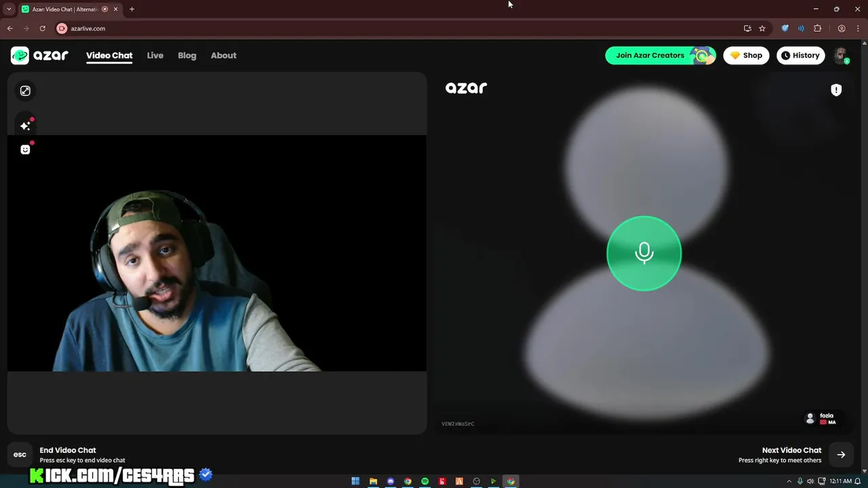The height and width of the screenshot is (488, 868).
Task: Open the Chrome profile icon
Action: coord(842,28)
